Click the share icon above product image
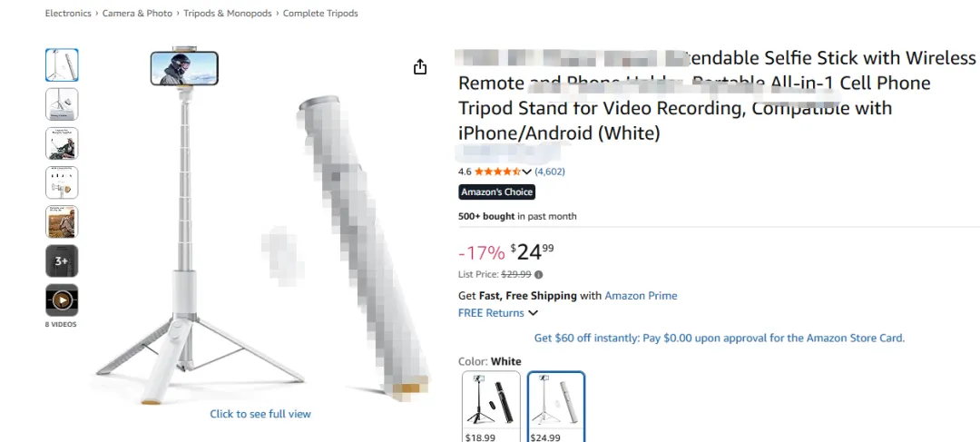 click(420, 67)
